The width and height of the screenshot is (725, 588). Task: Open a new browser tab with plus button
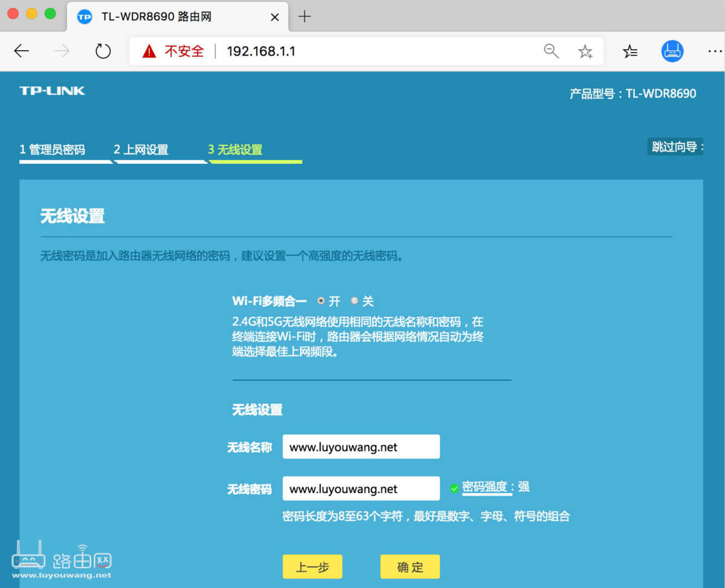point(304,16)
